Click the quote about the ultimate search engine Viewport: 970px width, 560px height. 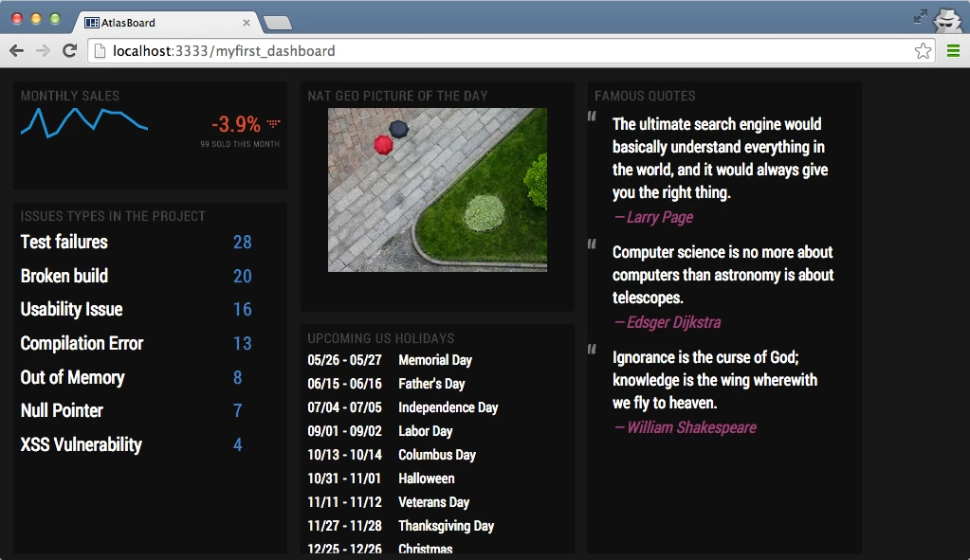720,158
